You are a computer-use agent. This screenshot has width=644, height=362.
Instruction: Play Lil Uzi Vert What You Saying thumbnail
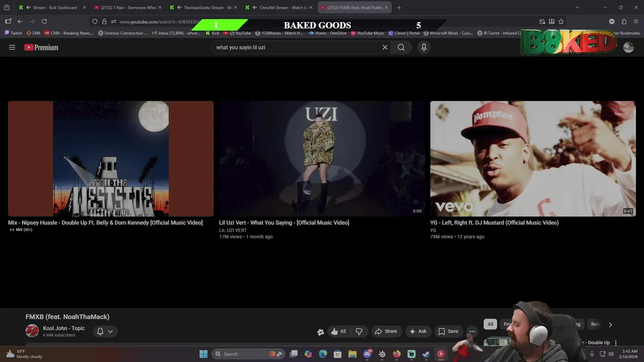click(x=322, y=159)
